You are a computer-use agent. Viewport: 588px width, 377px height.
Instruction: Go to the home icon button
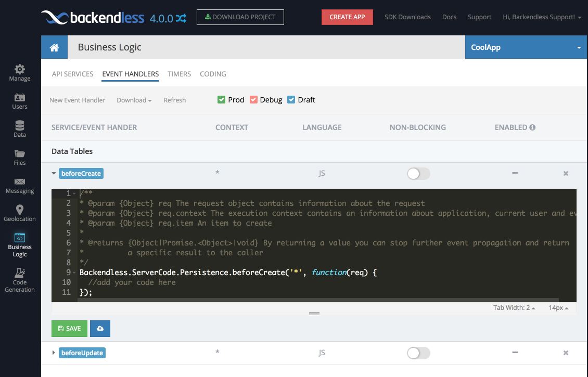point(54,47)
